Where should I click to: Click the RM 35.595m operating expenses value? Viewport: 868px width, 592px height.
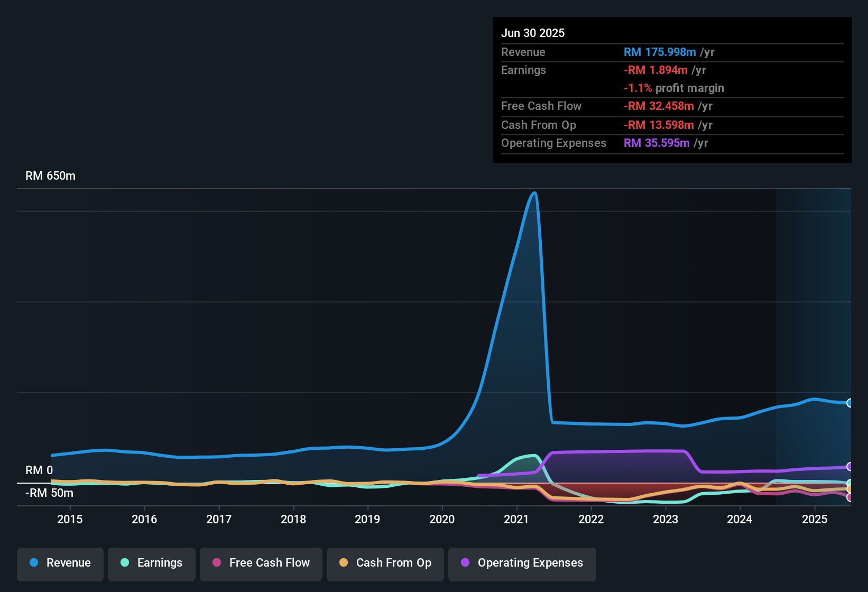pos(657,143)
